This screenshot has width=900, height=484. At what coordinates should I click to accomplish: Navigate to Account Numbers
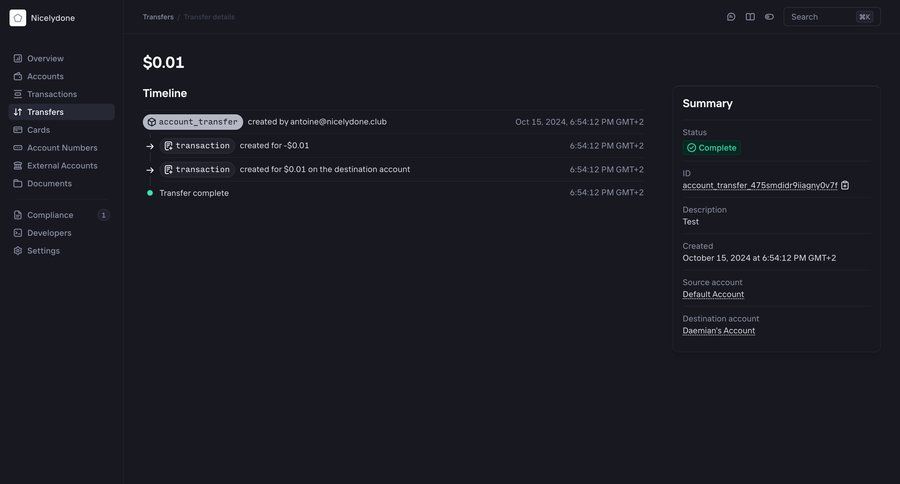(61, 148)
